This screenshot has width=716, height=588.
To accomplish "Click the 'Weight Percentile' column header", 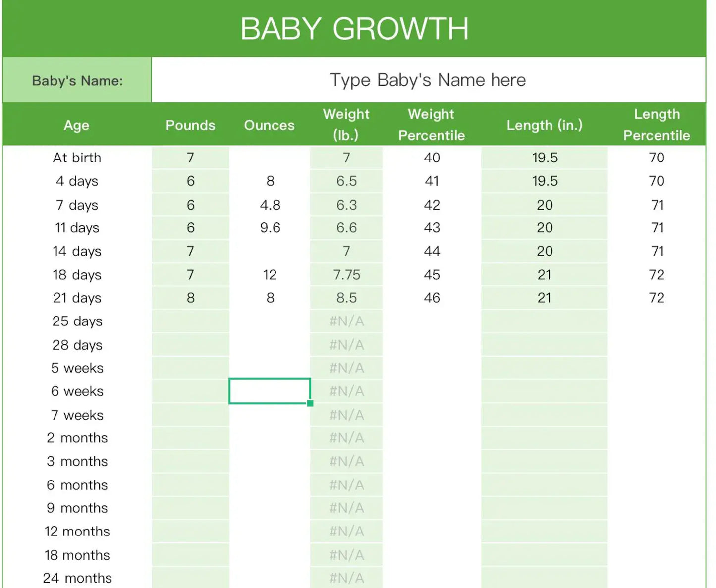I will 432,125.
